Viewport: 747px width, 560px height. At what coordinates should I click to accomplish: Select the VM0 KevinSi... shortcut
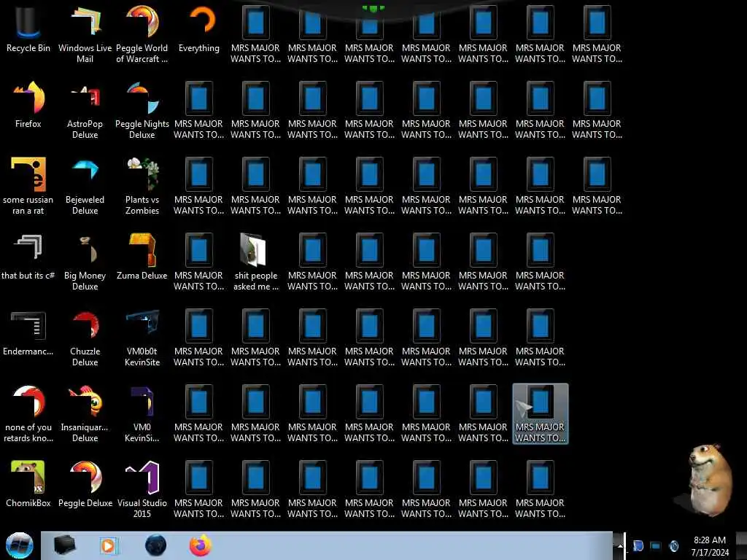pos(142,414)
